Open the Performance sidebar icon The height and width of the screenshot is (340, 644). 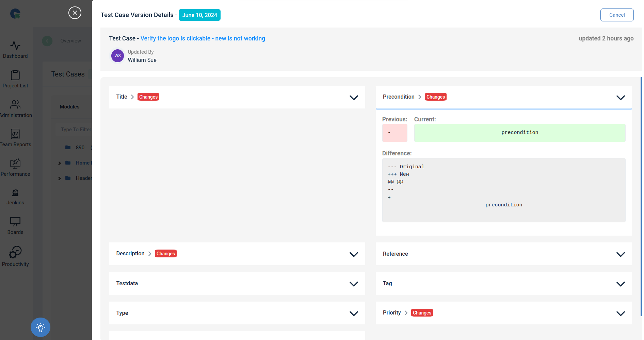pos(15,164)
